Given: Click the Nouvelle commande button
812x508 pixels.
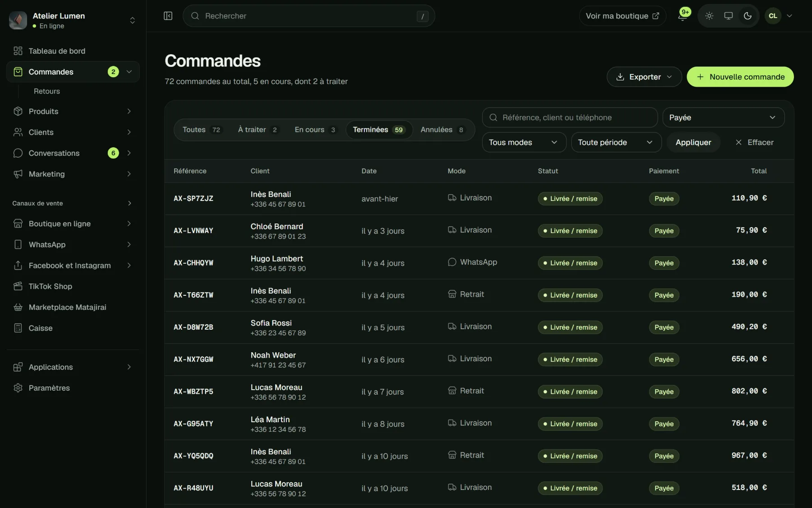Looking at the screenshot, I should click(740, 77).
